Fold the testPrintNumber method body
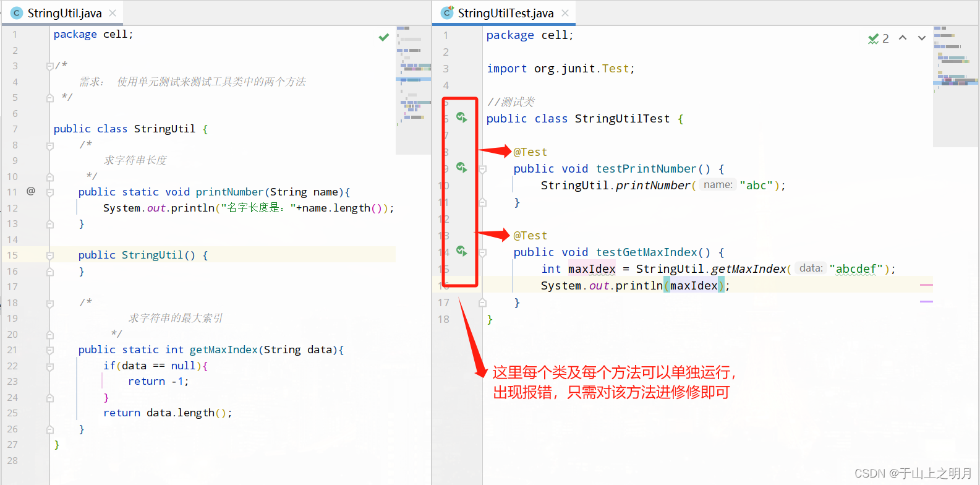 pyautogui.click(x=483, y=169)
